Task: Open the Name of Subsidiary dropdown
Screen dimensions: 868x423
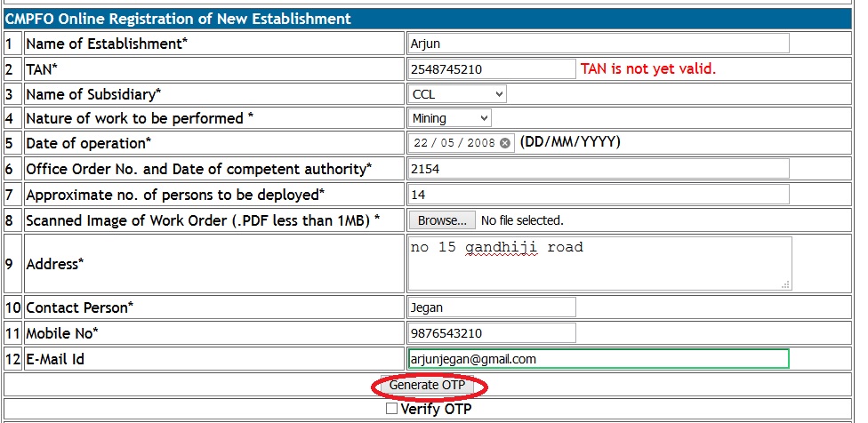Action: [x=457, y=93]
